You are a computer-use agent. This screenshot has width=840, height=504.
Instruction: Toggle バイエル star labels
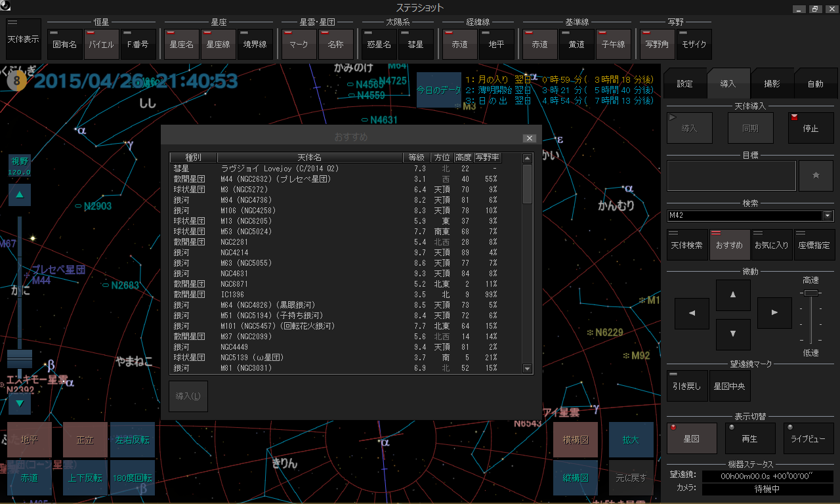click(x=102, y=44)
